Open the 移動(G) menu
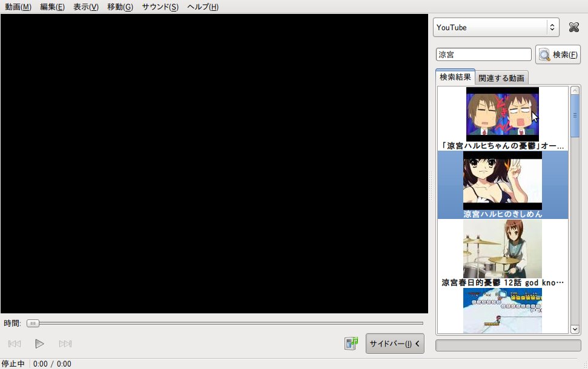 click(x=120, y=7)
